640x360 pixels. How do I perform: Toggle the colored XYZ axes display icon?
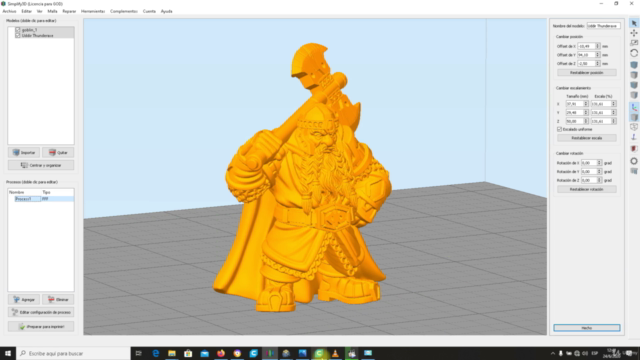pos(634,107)
